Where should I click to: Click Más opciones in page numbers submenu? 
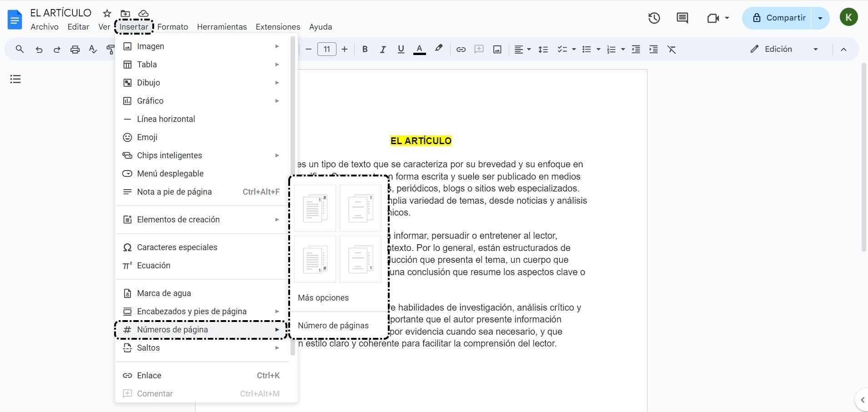(x=323, y=298)
